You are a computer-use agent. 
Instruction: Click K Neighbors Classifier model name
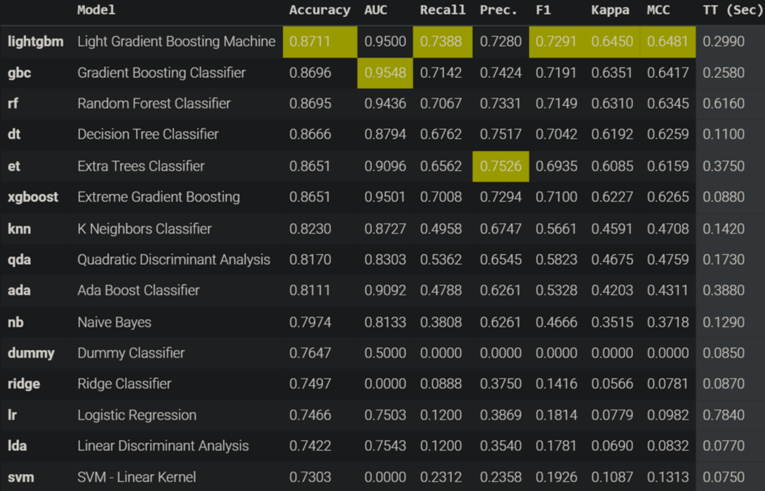[x=144, y=228]
